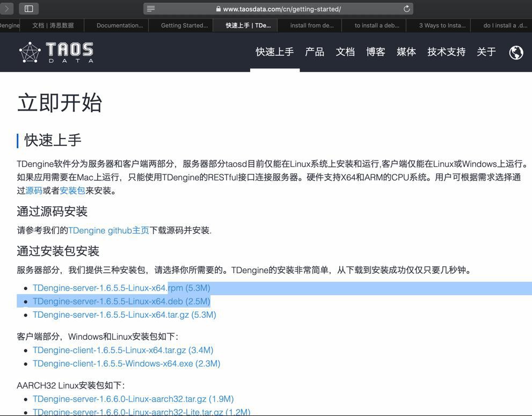Follow the 源码 link in the intro paragraph
Screen dimensions: 532x416
[34, 191]
